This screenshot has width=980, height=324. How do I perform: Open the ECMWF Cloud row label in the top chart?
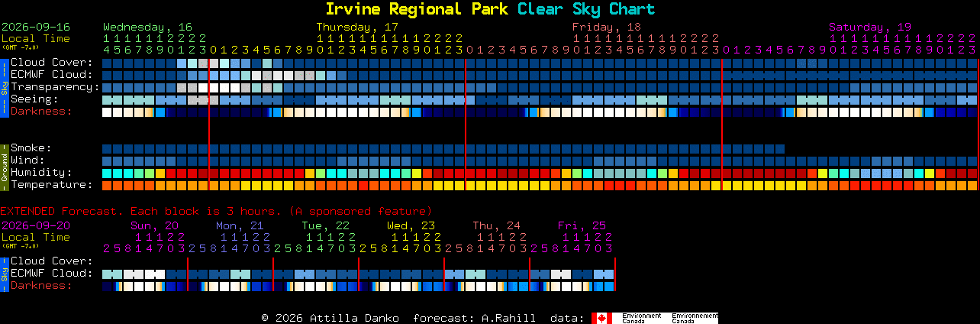tap(51, 75)
